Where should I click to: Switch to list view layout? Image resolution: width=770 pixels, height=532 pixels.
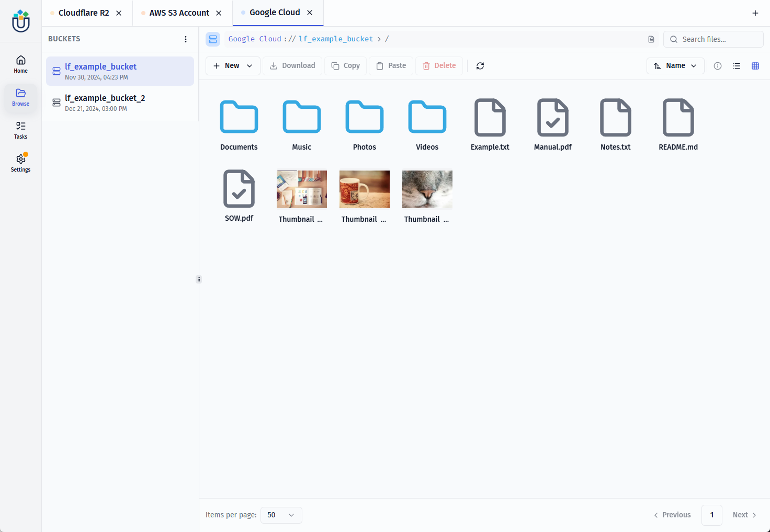click(x=736, y=66)
